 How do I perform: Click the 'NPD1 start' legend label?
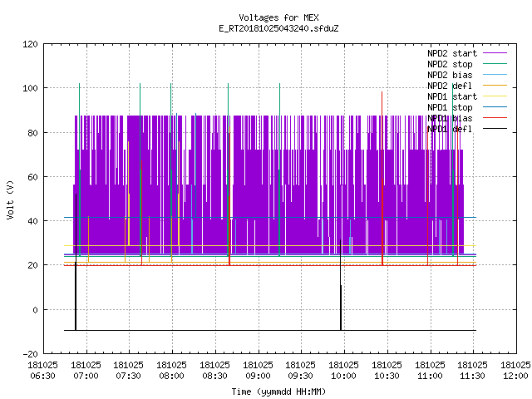pyautogui.click(x=452, y=96)
